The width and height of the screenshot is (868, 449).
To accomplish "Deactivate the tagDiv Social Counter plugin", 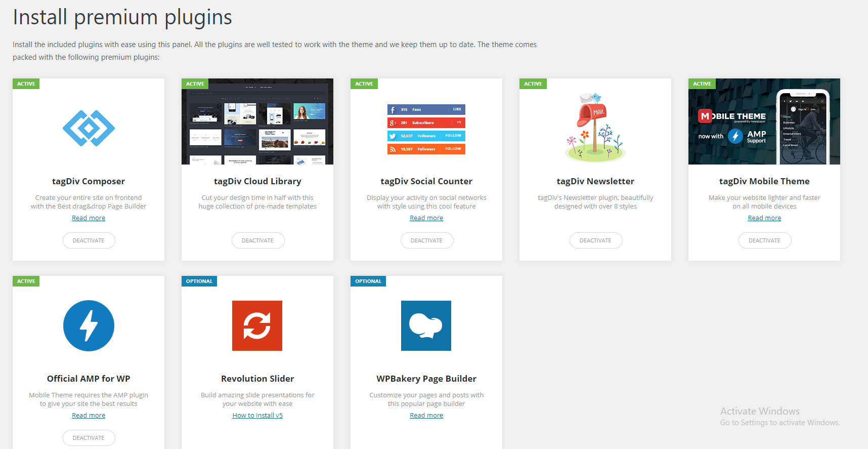I will pos(426,240).
